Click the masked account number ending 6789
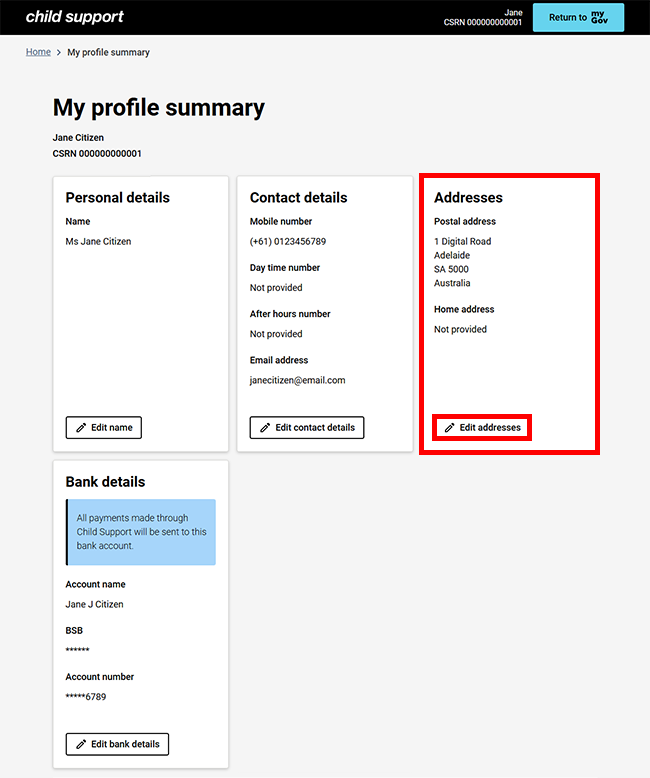The width and height of the screenshot is (650, 778). tap(86, 696)
